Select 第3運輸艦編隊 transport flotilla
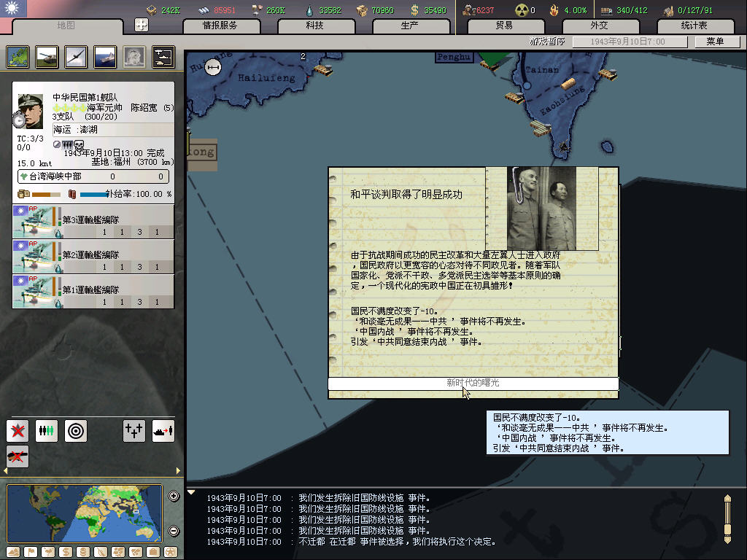The image size is (747, 560). point(93,222)
